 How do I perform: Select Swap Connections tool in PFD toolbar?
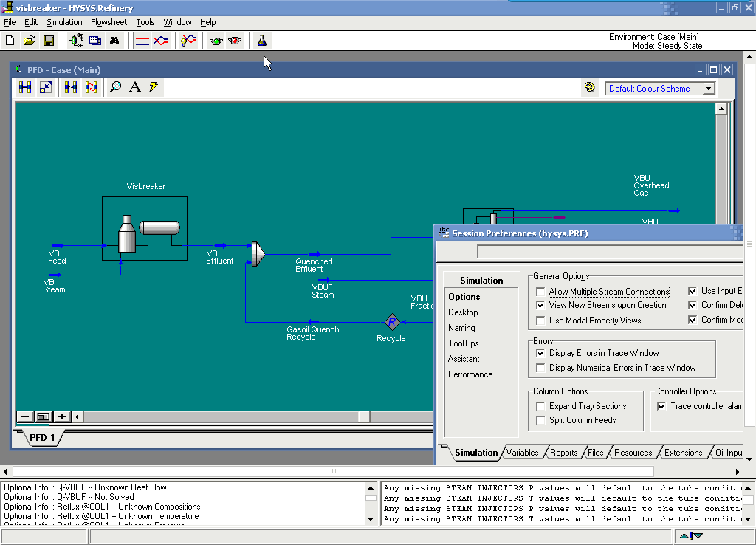[x=92, y=87]
